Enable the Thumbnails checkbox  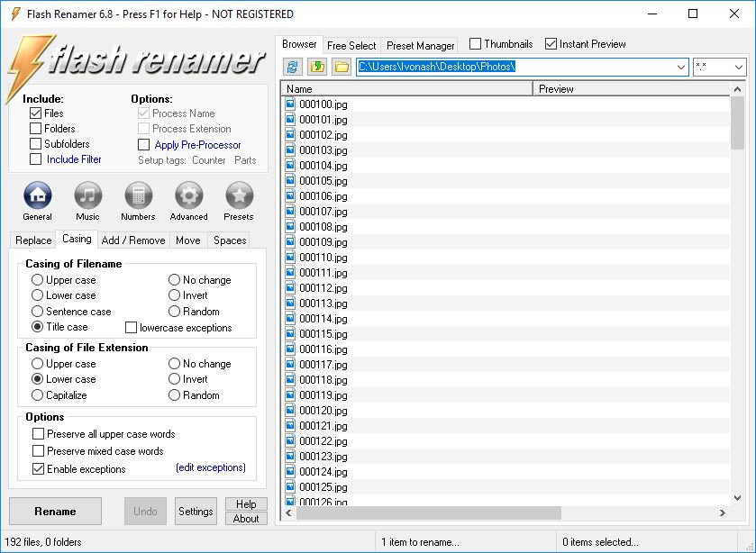[476, 44]
